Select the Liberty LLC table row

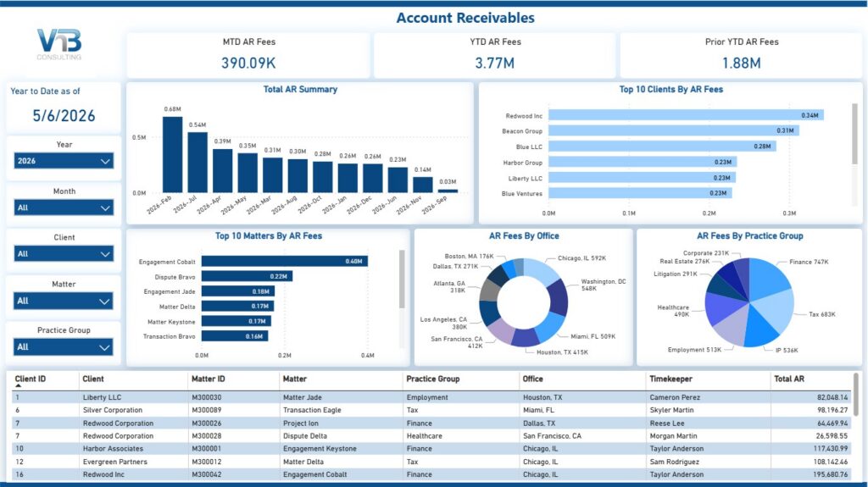point(431,397)
